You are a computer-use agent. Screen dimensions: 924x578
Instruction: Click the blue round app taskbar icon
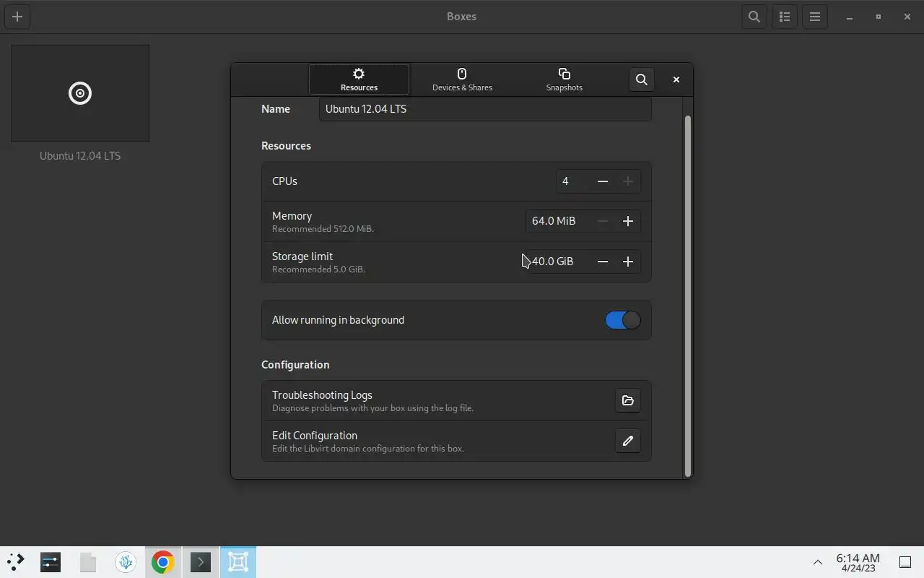coord(126,561)
